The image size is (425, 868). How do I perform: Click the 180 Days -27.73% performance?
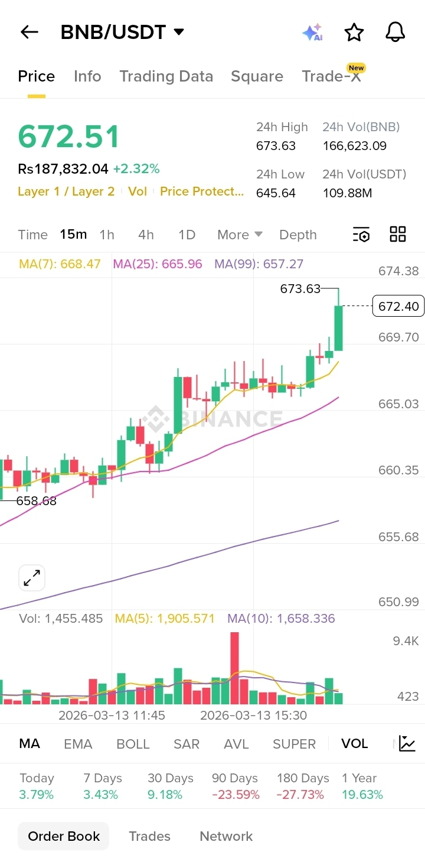coord(303,786)
